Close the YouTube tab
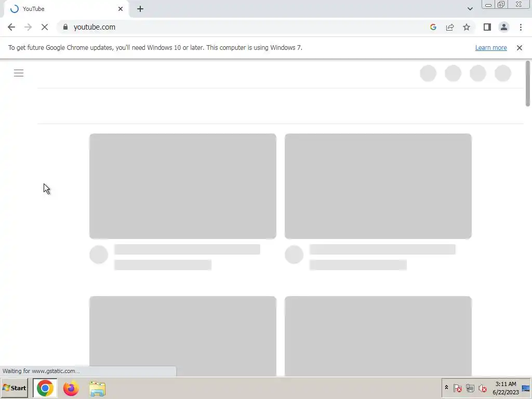Screen dimensions: 532x399 [x=121, y=9]
